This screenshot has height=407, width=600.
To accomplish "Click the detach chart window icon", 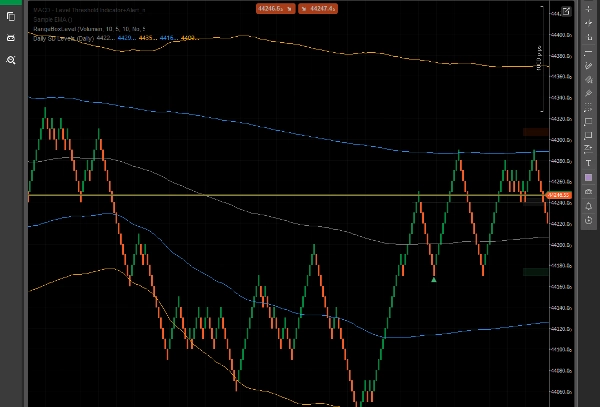I will click(x=566, y=11).
